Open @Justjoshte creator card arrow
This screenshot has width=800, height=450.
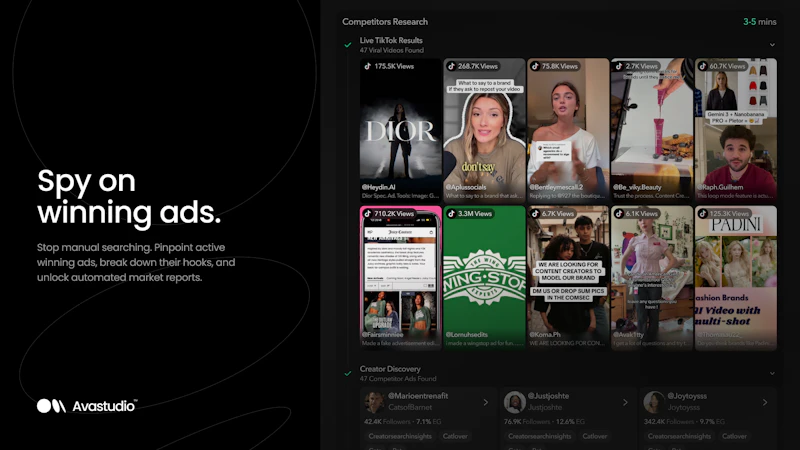point(626,403)
